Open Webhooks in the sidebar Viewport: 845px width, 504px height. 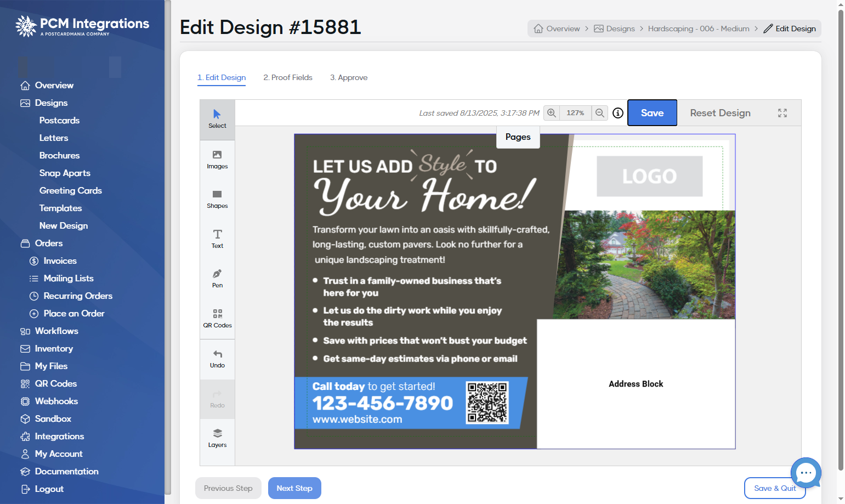pos(56,401)
